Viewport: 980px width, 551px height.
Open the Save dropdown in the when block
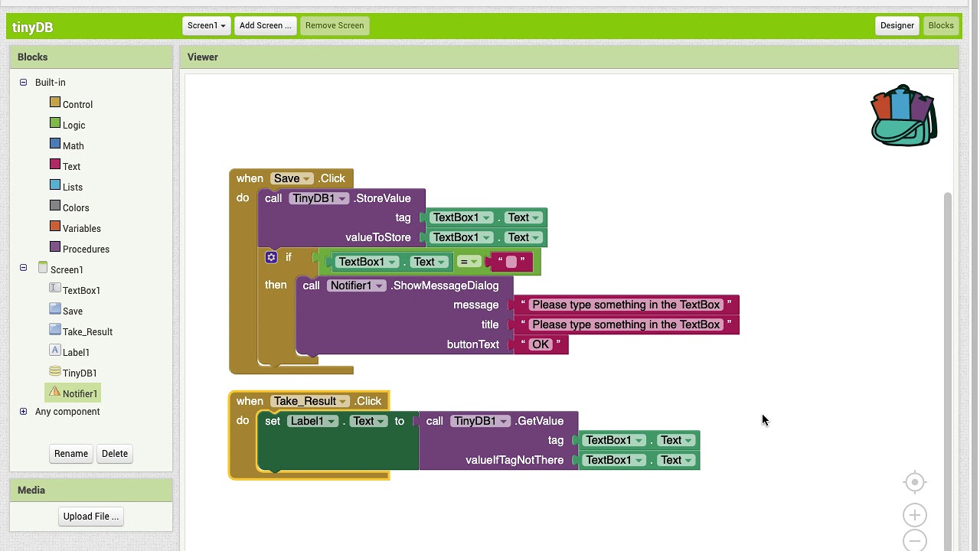pyautogui.click(x=292, y=178)
